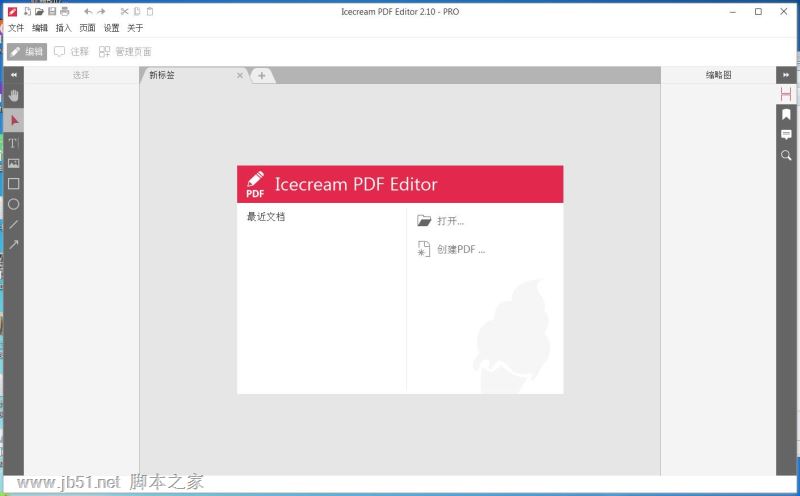The image size is (800, 496).
Task: Switch to 注释 annotate mode
Action: coord(71,52)
